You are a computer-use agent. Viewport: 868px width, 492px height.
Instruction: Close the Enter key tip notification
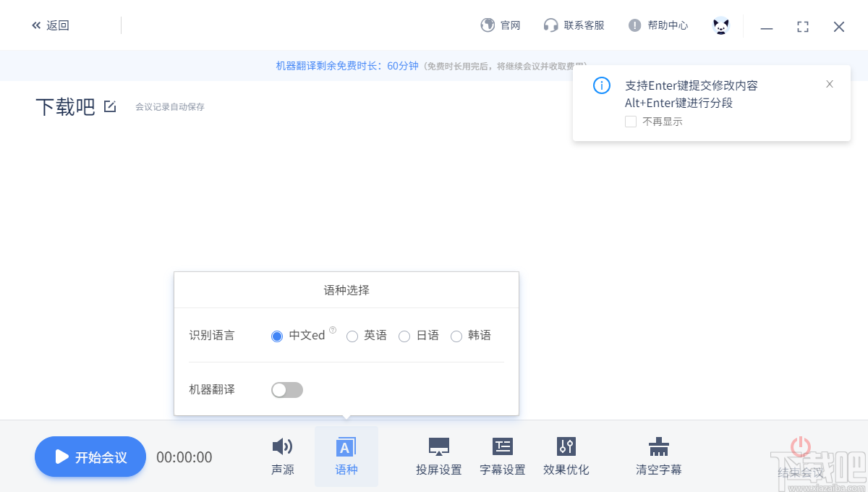[x=830, y=84]
